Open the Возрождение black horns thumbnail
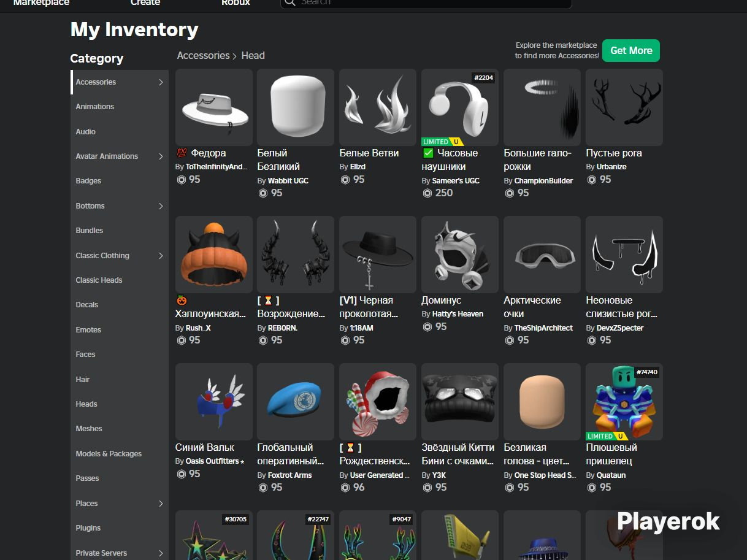 tap(296, 255)
